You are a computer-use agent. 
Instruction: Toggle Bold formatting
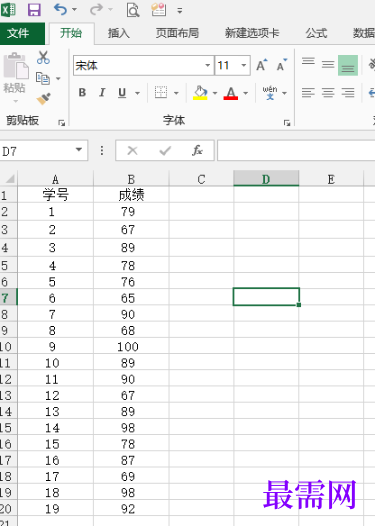click(82, 92)
